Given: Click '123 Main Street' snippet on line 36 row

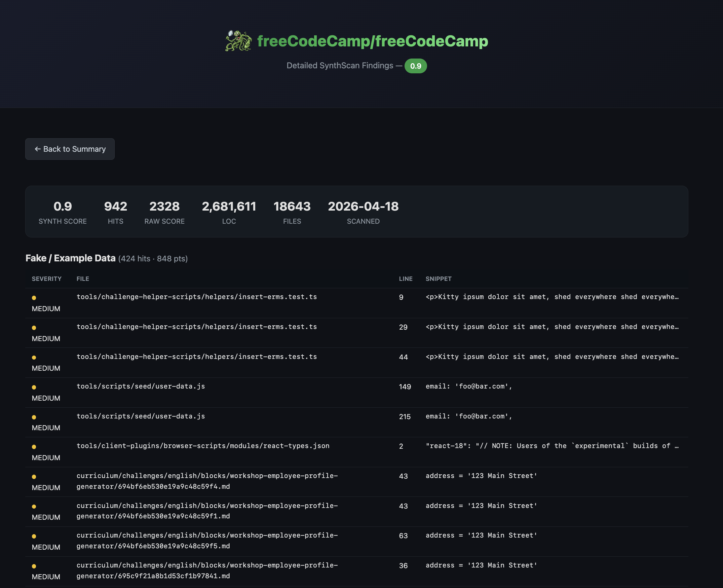Looking at the screenshot, I should point(481,565).
